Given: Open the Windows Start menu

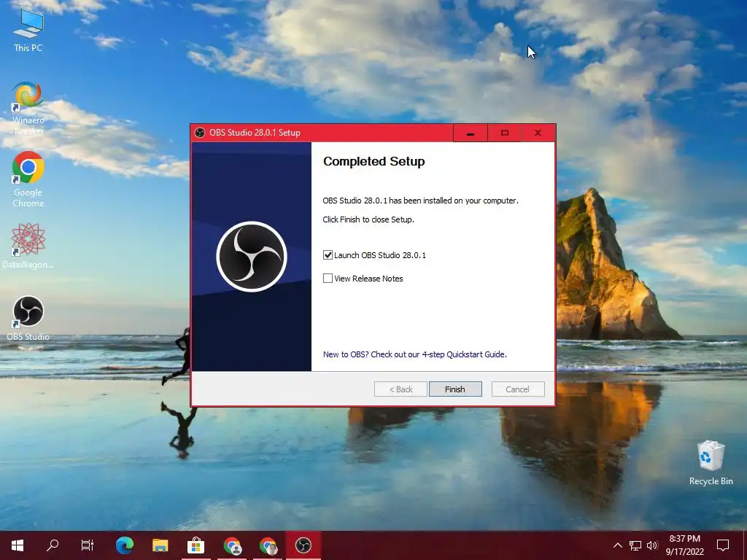Looking at the screenshot, I should tap(18, 545).
